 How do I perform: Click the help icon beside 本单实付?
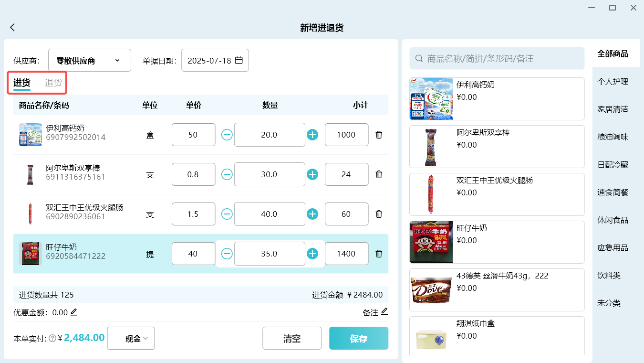pyautogui.click(x=52, y=338)
